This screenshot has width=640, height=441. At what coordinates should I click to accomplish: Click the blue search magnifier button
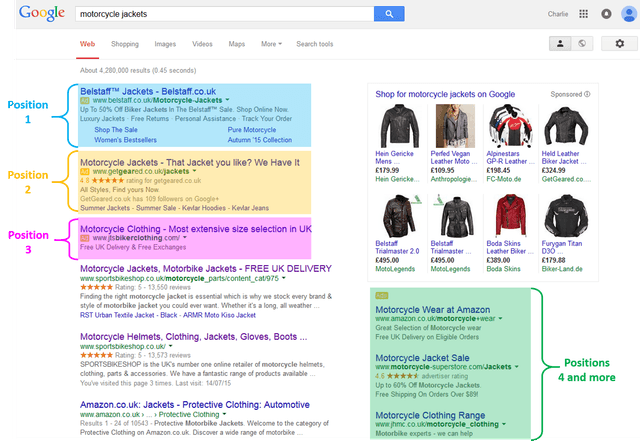point(389,14)
